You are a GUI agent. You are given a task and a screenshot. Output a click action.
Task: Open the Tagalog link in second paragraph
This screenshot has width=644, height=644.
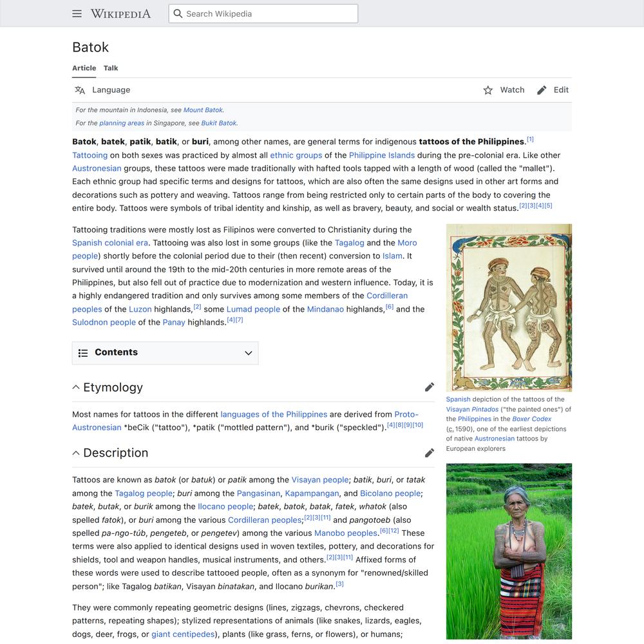point(350,243)
